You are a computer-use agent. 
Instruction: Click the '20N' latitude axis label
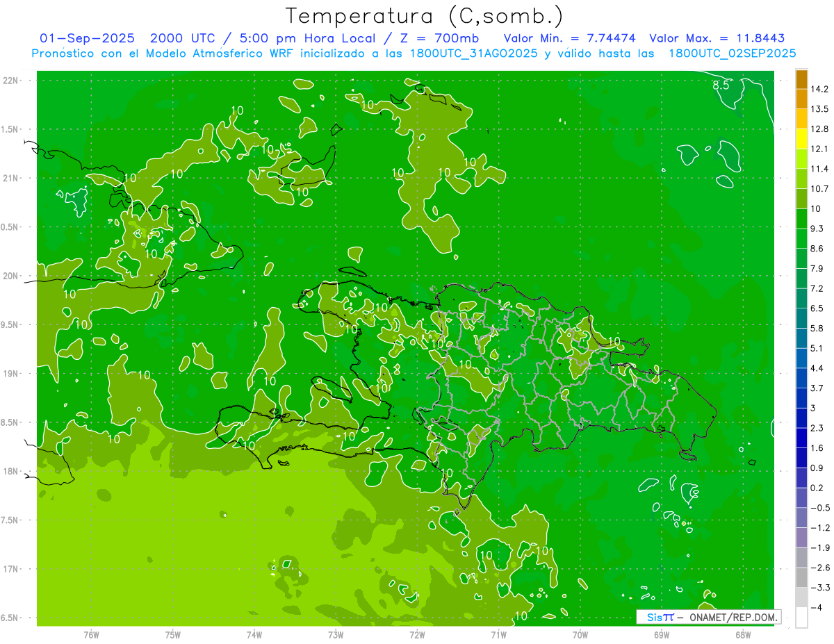(11, 276)
